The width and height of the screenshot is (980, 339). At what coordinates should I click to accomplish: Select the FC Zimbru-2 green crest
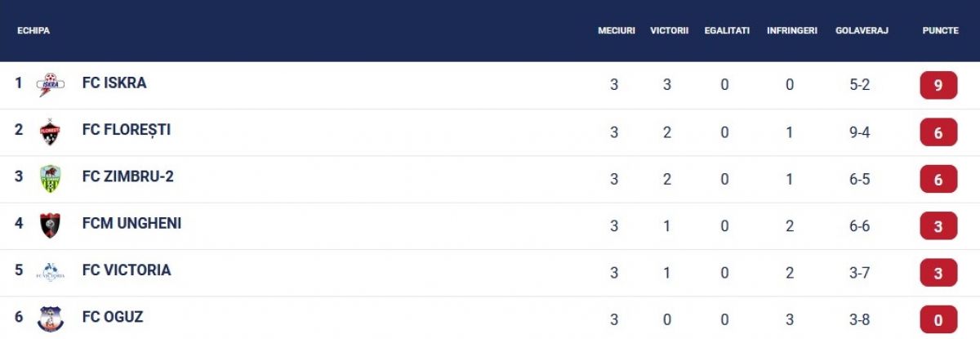[50, 178]
